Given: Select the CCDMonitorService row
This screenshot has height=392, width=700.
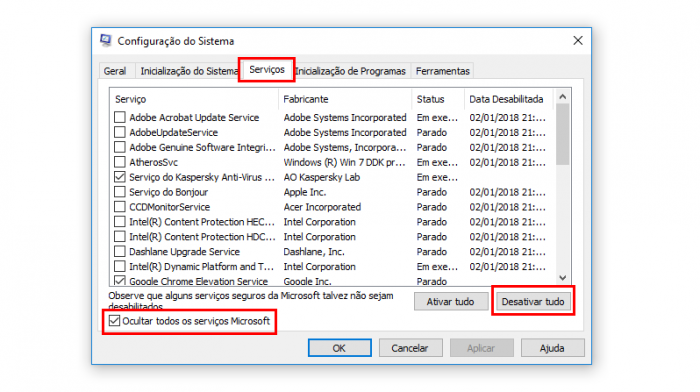Looking at the screenshot, I should tap(331, 207).
